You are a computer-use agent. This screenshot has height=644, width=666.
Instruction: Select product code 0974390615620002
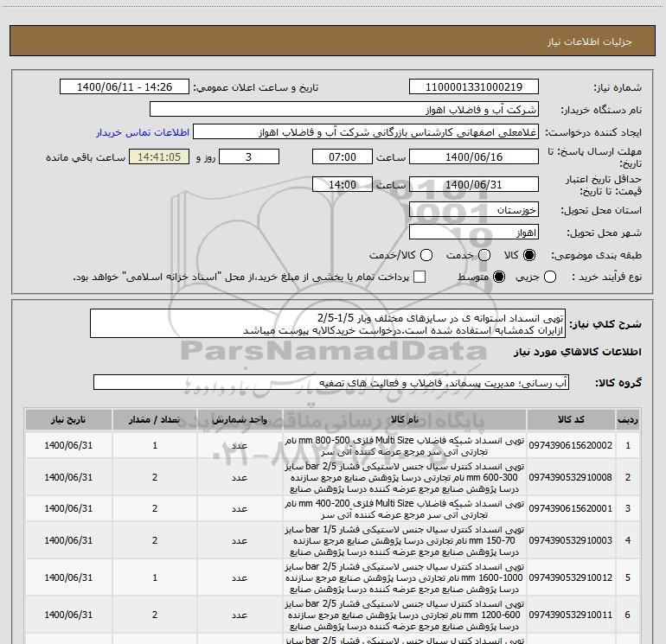tap(571, 445)
